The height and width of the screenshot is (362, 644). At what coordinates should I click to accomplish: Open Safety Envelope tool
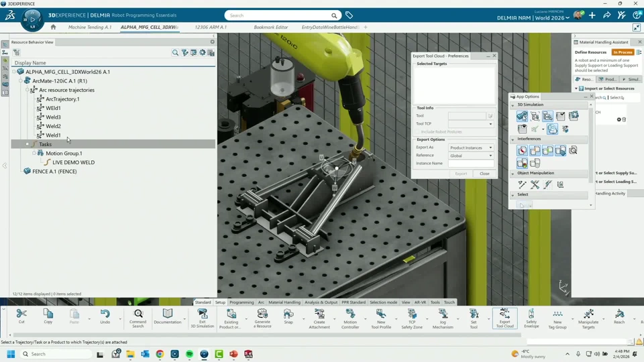click(531, 318)
